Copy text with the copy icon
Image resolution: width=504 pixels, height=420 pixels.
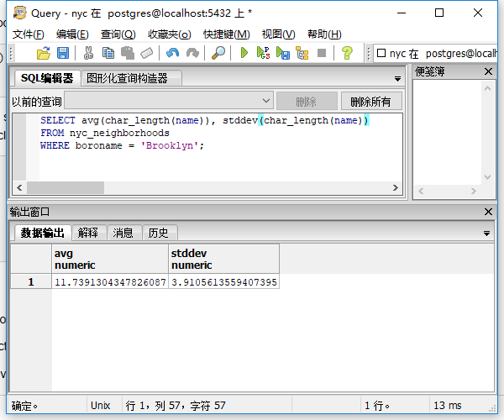click(108, 53)
